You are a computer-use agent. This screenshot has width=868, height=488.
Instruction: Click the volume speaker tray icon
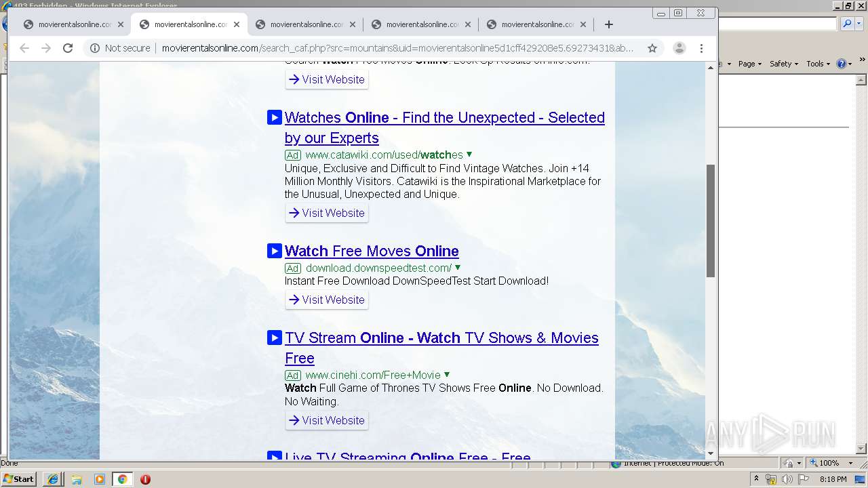[787, 479]
